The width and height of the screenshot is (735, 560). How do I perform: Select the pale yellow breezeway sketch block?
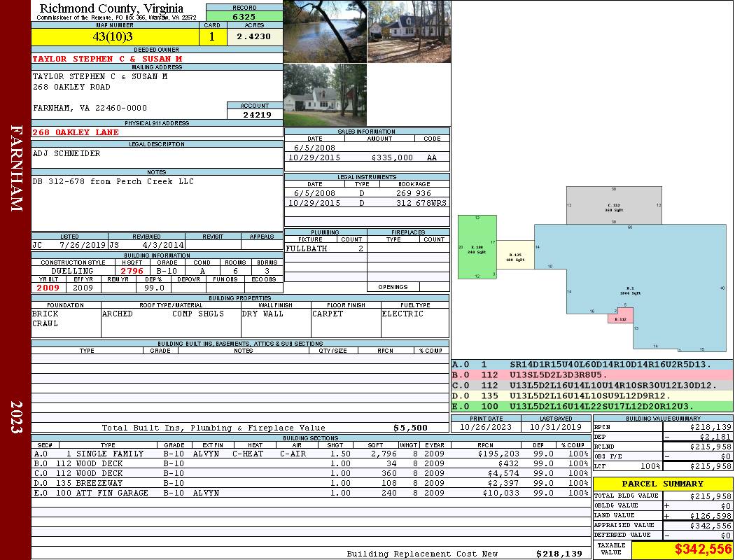(x=514, y=255)
